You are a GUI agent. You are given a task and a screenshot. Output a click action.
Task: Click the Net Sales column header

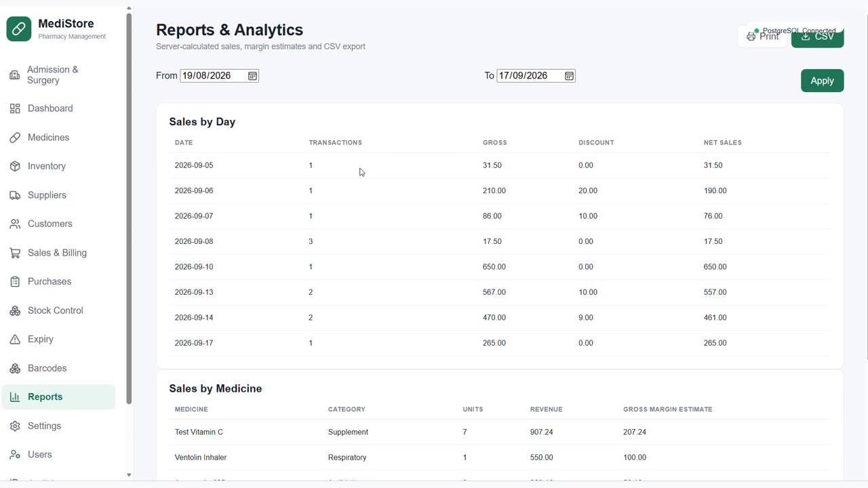(723, 142)
